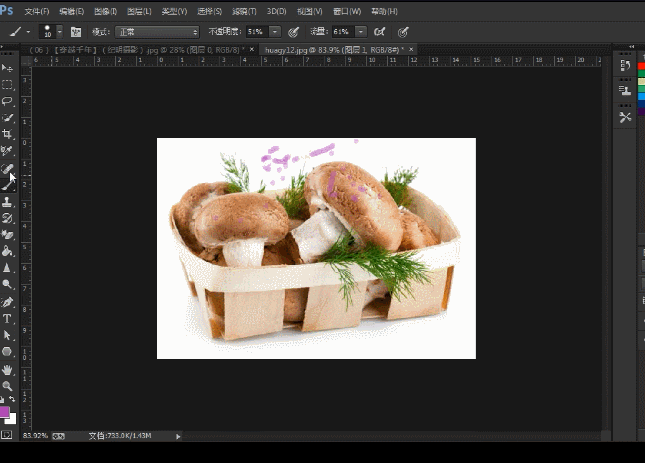Toggle the Brush panel button in options bar
Viewport: 645px width, 463px height.
pyautogui.click(x=76, y=32)
